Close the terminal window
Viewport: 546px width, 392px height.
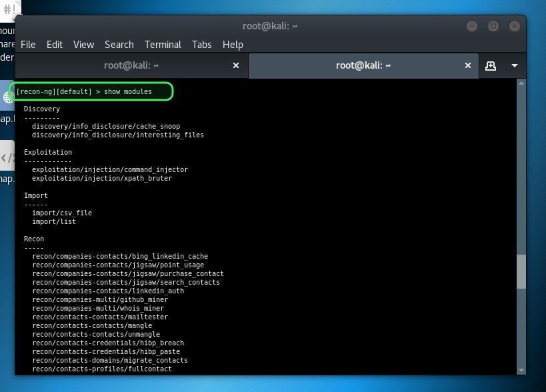point(514,26)
